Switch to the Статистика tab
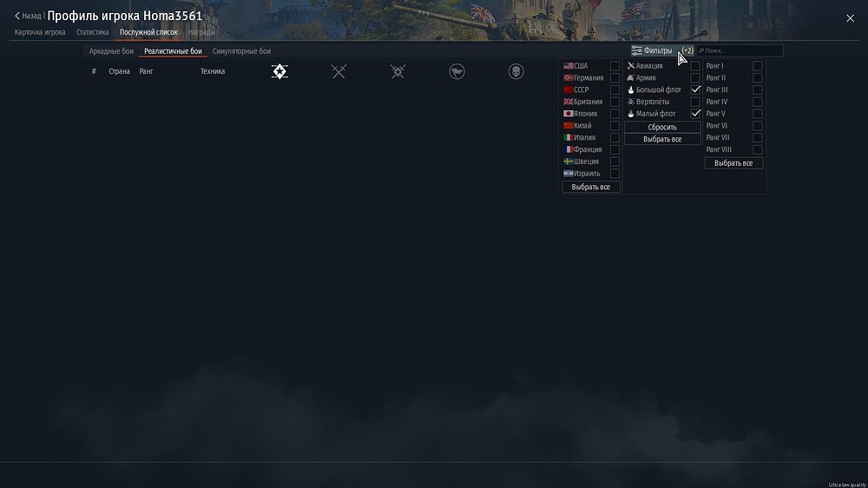 click(x=93, y=32)
